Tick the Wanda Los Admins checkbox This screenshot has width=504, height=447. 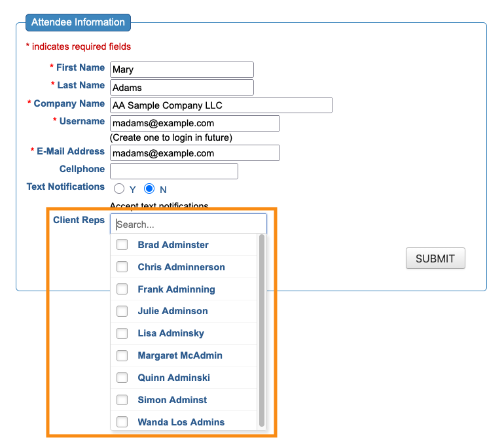122,422
